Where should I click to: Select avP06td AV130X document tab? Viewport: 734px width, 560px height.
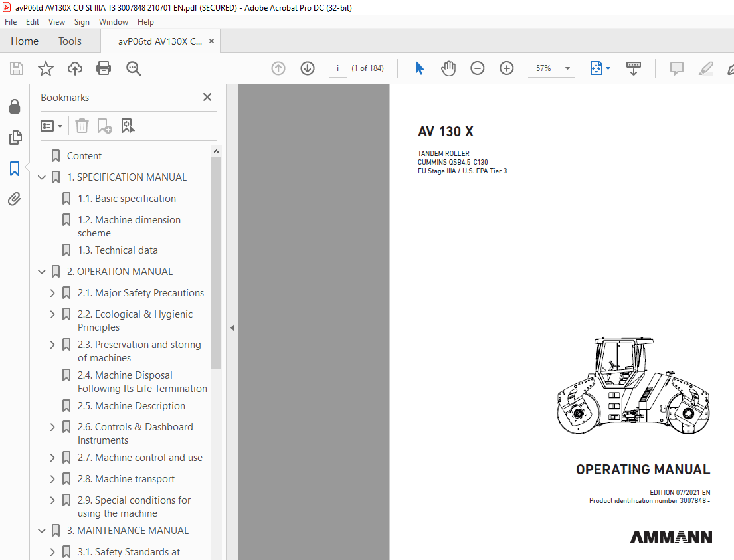(x=160, y=41)
